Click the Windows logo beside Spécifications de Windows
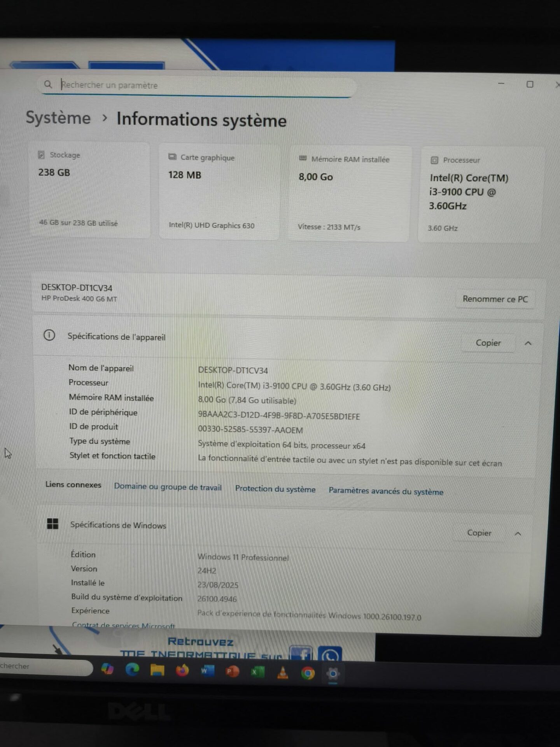The width and height of the screenshot is (560, 747). point(52,524)
